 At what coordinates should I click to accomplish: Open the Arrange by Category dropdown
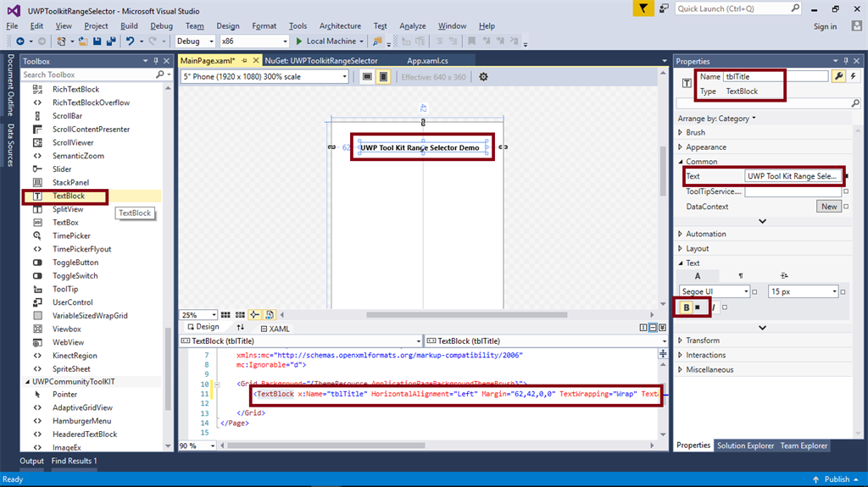(x=717, y=119)
